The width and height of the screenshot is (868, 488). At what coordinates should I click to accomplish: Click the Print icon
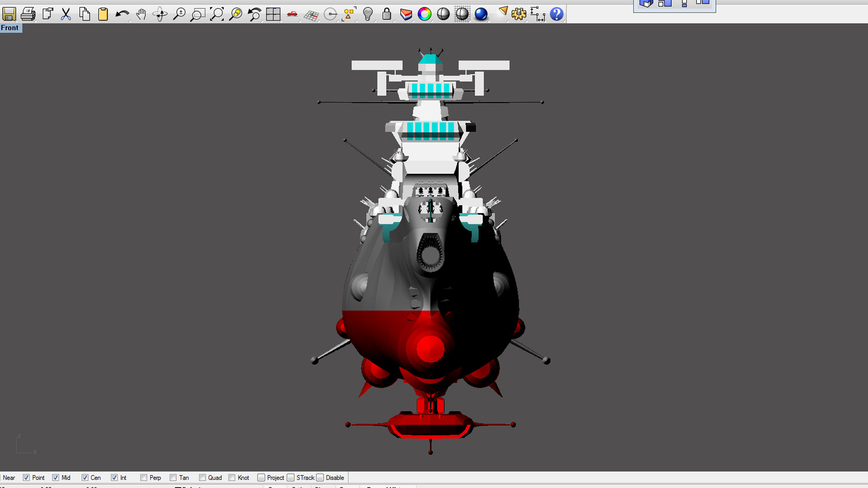28,14
